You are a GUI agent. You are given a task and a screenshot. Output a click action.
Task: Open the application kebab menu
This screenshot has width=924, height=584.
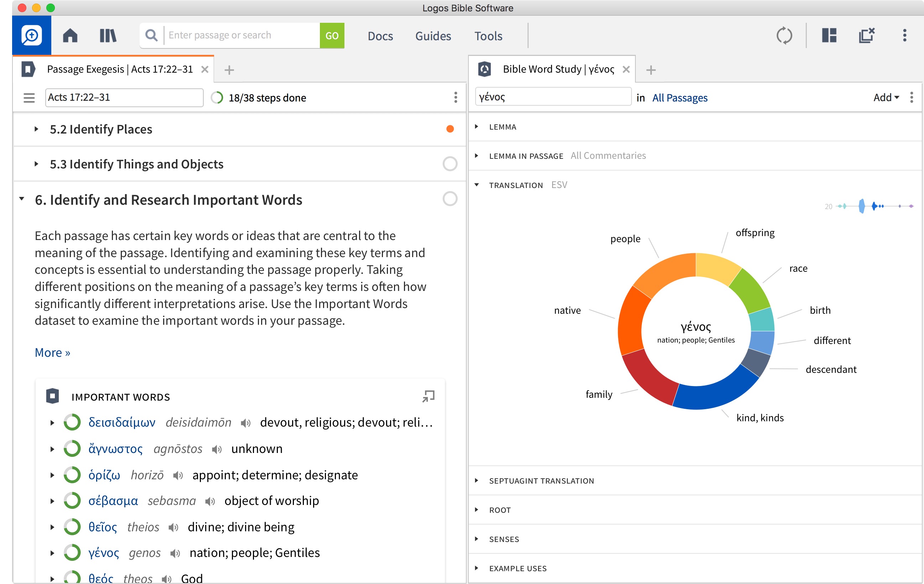pyautogui.click(x=905, y=35)
